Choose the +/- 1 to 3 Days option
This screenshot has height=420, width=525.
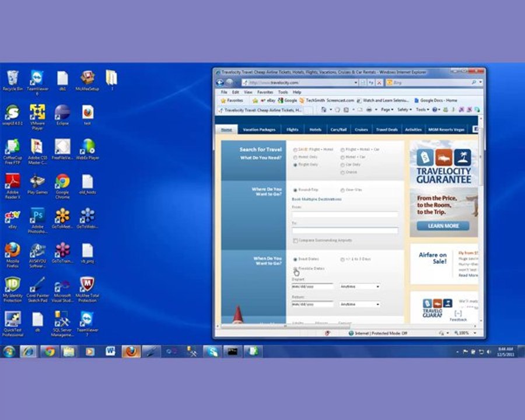tap(342, 259)
